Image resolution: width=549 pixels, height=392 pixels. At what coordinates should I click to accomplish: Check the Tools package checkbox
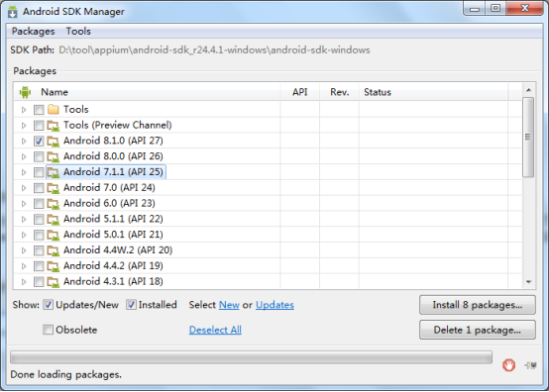[x=39, y=110]
